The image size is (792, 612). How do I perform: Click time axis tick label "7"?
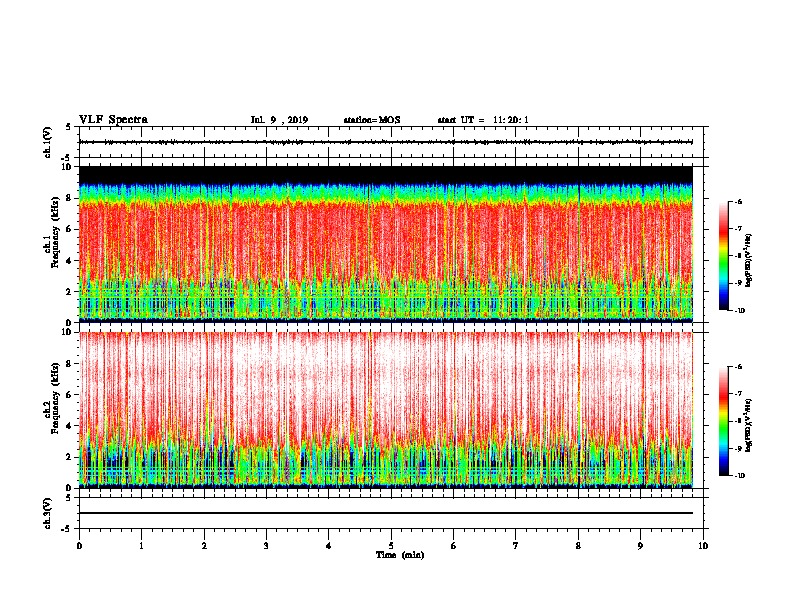click(x=516, y=546)
